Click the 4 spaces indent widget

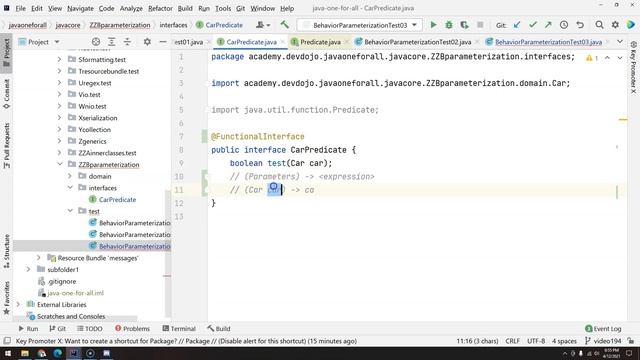click(564, 341)
